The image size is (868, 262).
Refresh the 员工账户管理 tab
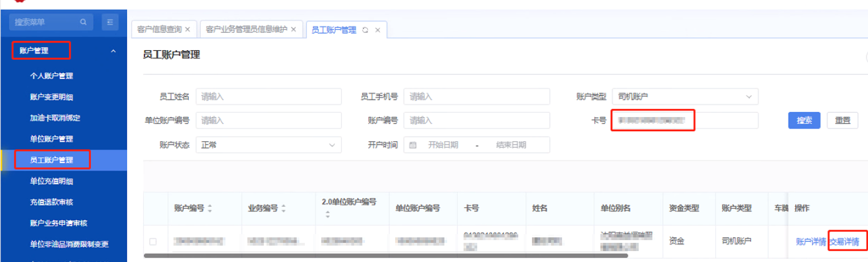click(365, 30)
